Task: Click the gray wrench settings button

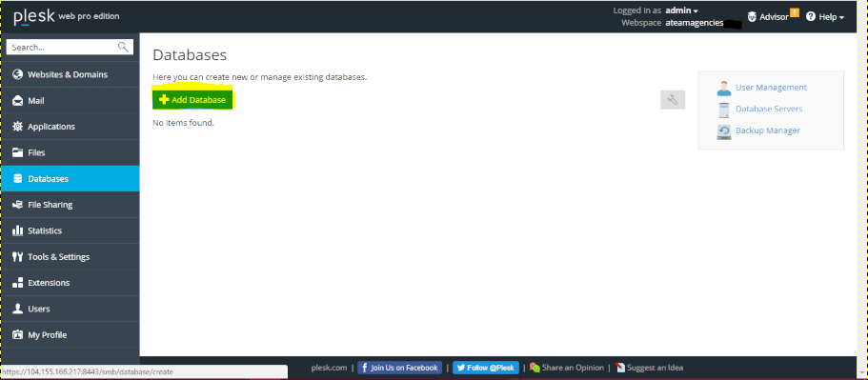Action: pos(673,100)
